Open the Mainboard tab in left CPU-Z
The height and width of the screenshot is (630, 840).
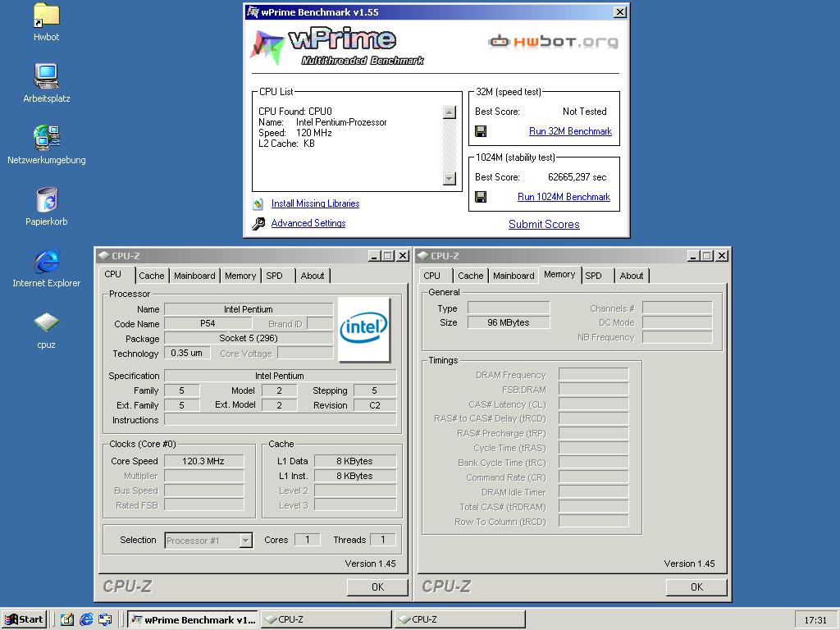194,276
